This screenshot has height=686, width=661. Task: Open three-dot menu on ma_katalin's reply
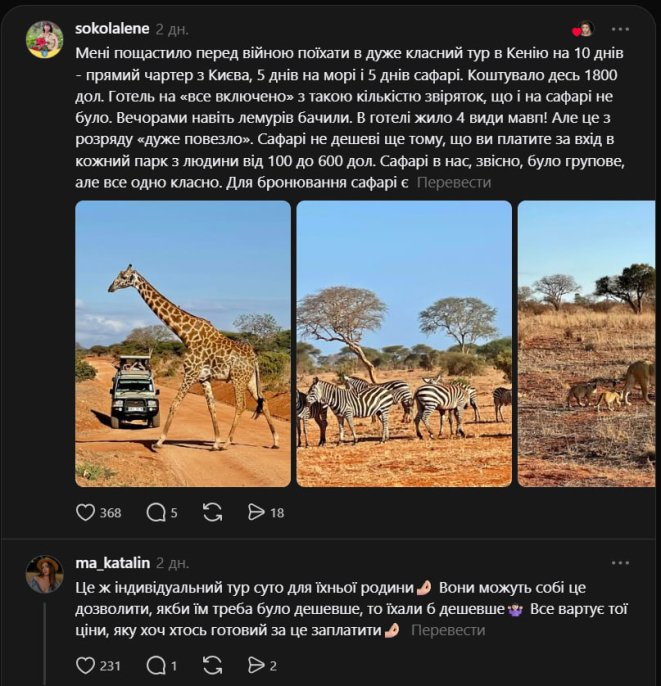click(x=621, y=563)
